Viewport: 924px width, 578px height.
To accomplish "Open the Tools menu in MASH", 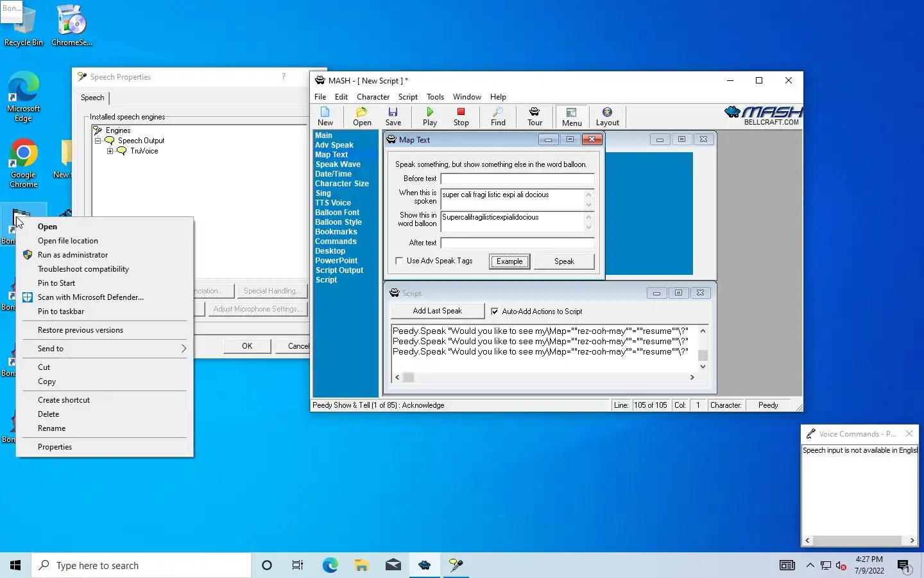I will coord(435,97).
